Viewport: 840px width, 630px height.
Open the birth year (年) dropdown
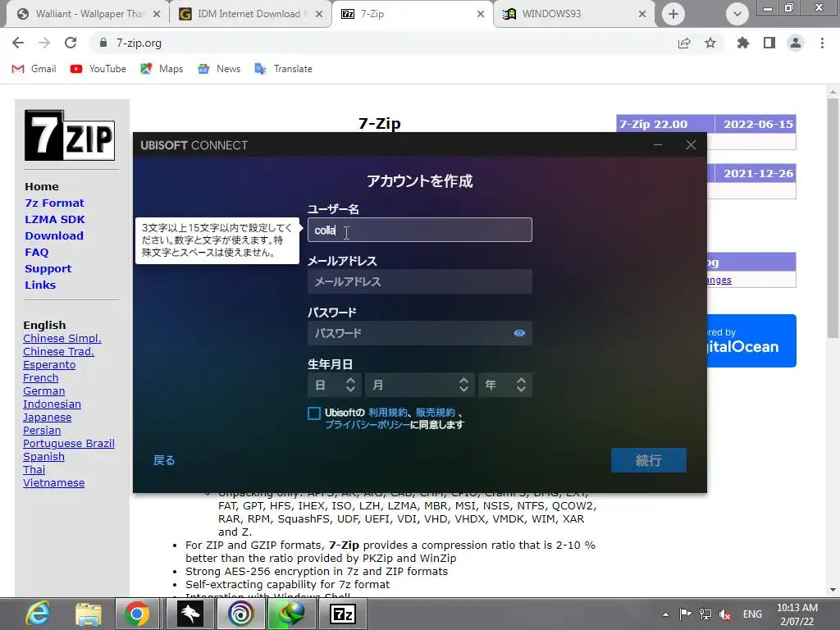tap(505, 385)
